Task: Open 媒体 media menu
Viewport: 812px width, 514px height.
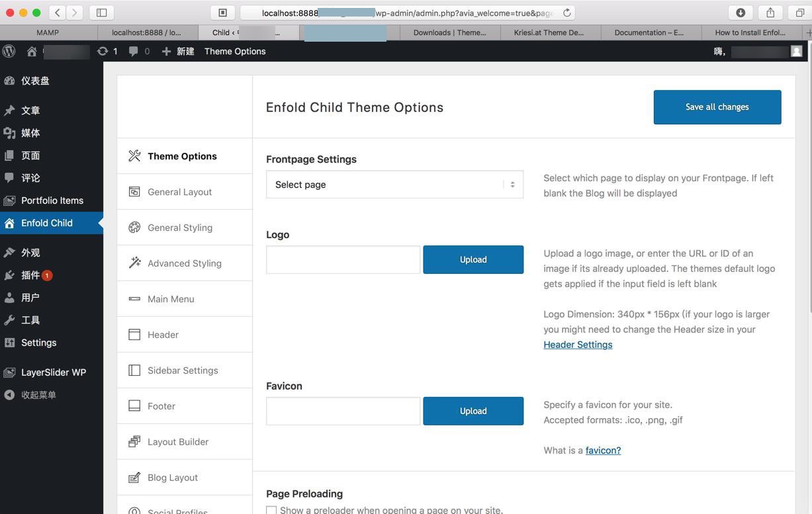Action: pos(52,133)
